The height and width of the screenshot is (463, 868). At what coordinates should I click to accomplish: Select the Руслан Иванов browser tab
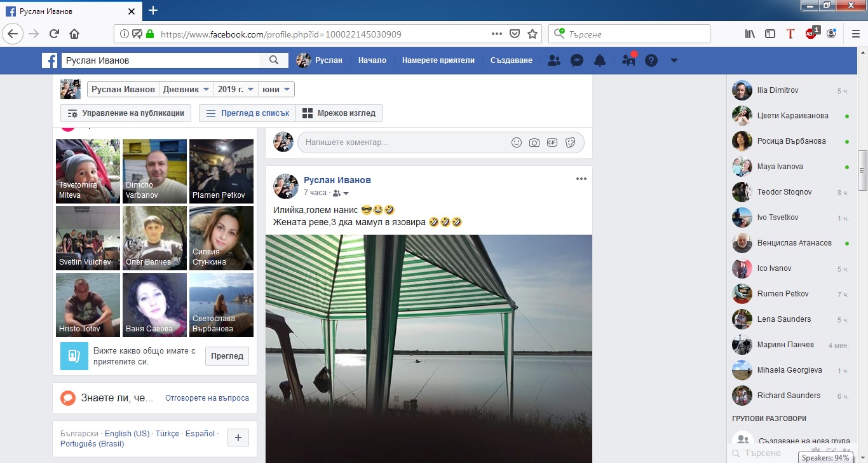click(70, 11)
